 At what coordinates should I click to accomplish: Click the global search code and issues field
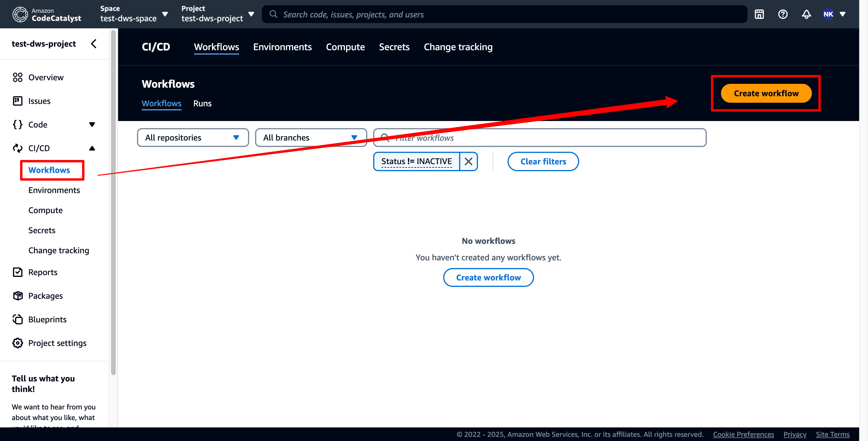coord(505,14)
